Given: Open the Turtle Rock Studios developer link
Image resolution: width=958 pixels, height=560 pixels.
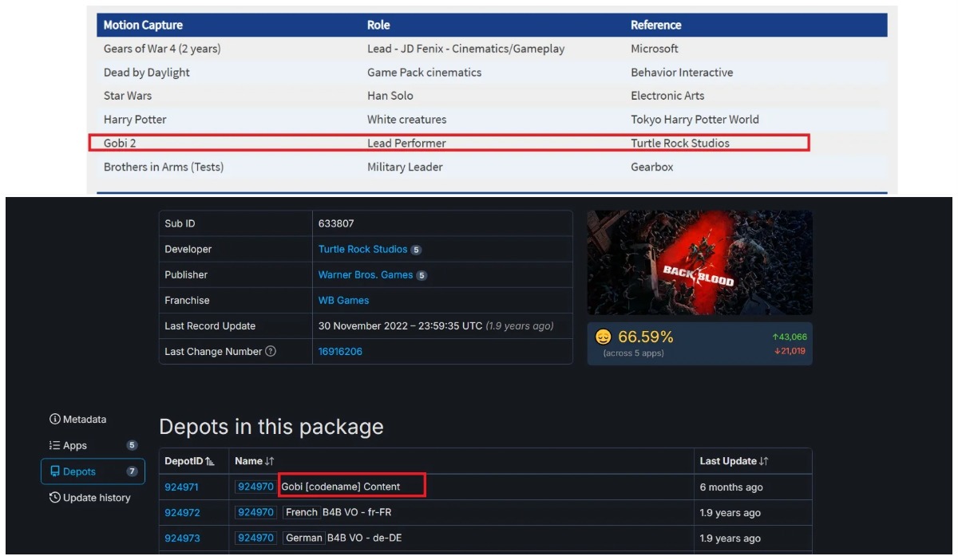Looking at the screenshot, I should click(x=362, y=250).
